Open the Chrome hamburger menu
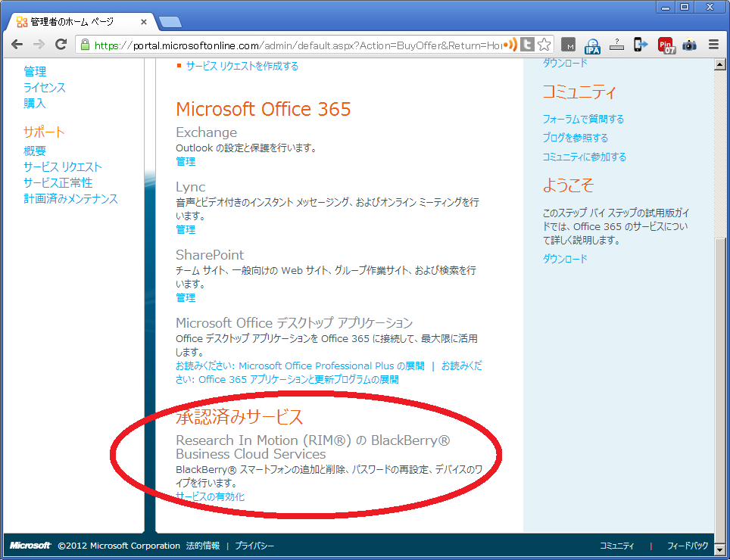The image size is (730, 560). (713, 45)
